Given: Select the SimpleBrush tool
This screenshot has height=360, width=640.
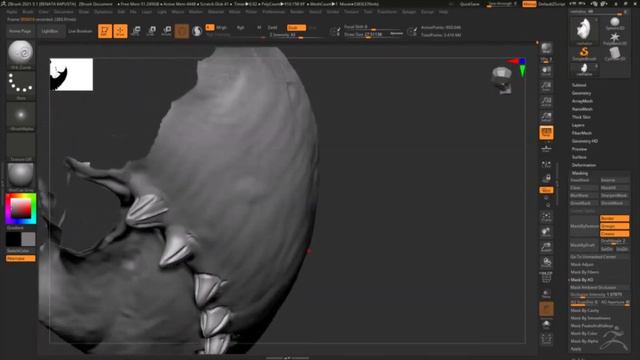Looking at the screenshot, I should [x=584, y=53].
